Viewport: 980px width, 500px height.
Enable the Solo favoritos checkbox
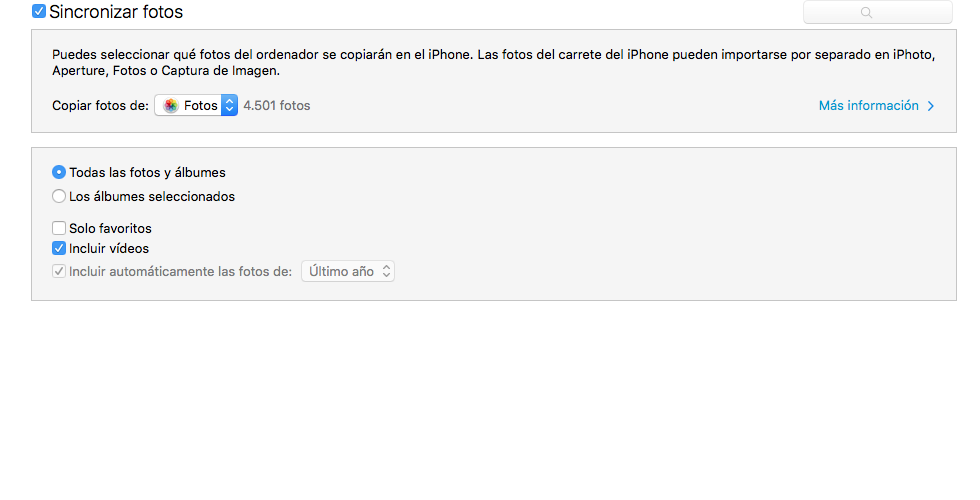pyautogui.click(x=59, y=228)
